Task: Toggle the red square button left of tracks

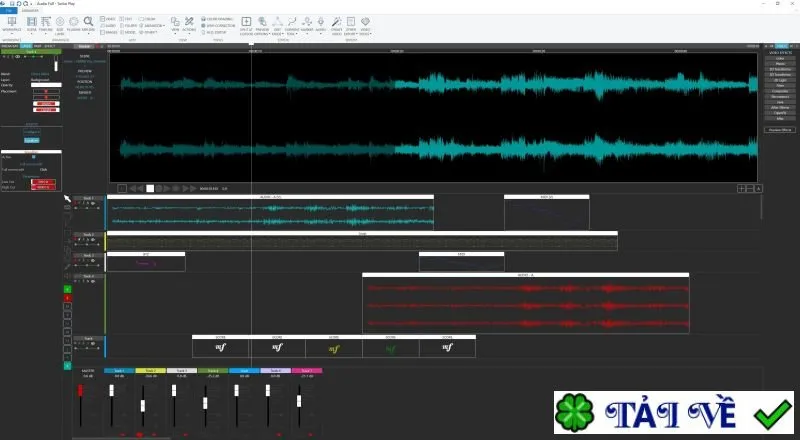Action: pyautogui.click(x=67, y=298)
